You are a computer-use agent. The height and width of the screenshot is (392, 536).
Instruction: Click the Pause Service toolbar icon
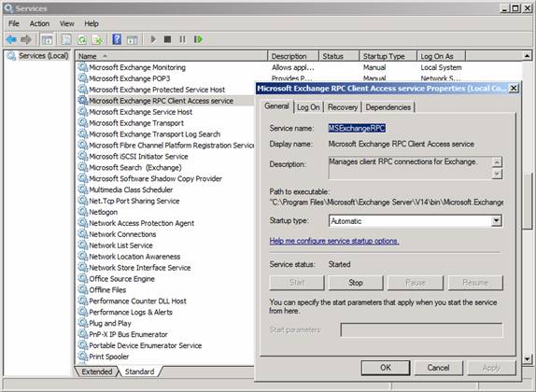(182, 39)
